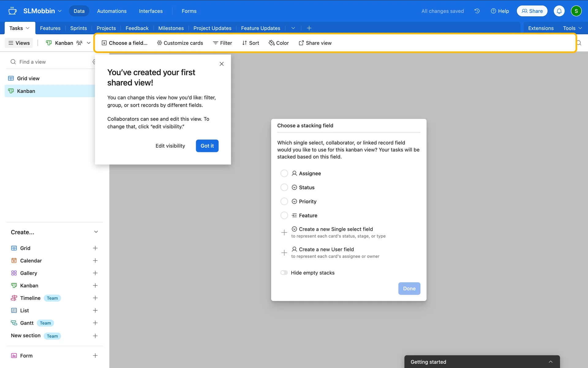Image resolution: width=588 pixels, height=368 pixels.
Task: Add a new Calendar view with plus icon
Action: click(x=95, y=261)
